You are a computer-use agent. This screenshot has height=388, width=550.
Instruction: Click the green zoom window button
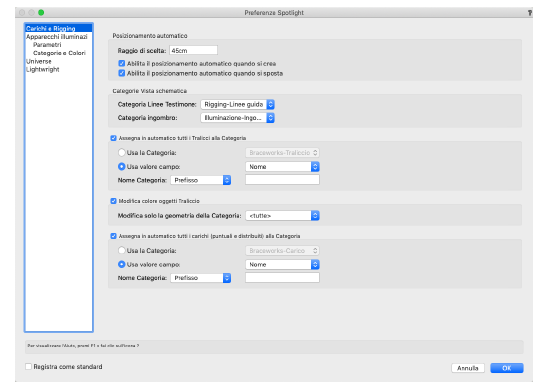click(x=41, y=13)
